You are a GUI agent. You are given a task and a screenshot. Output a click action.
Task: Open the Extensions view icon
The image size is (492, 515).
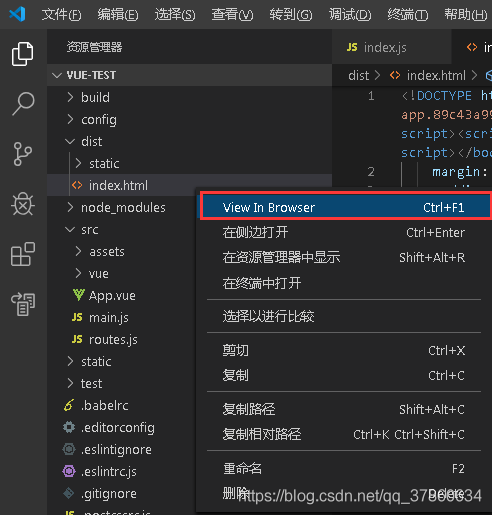tap(23, 254)
